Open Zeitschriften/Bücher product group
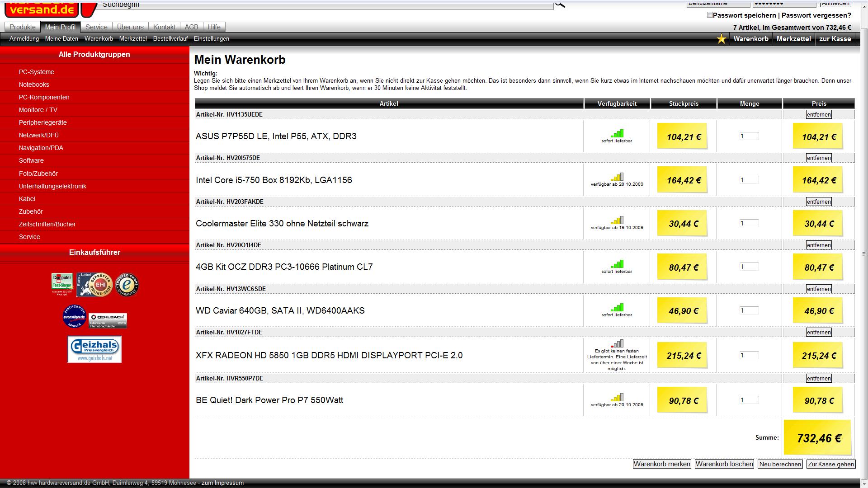 (x=47, y=224)
